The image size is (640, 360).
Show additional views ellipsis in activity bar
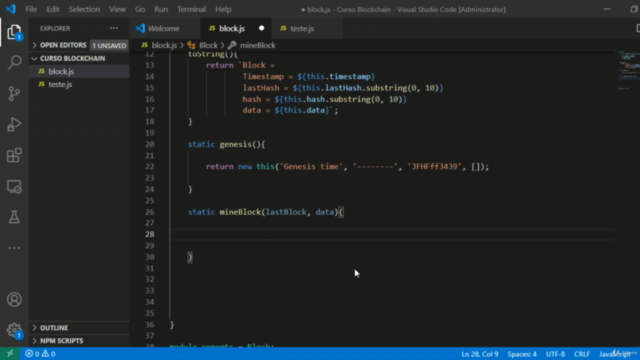pos(14,248)
